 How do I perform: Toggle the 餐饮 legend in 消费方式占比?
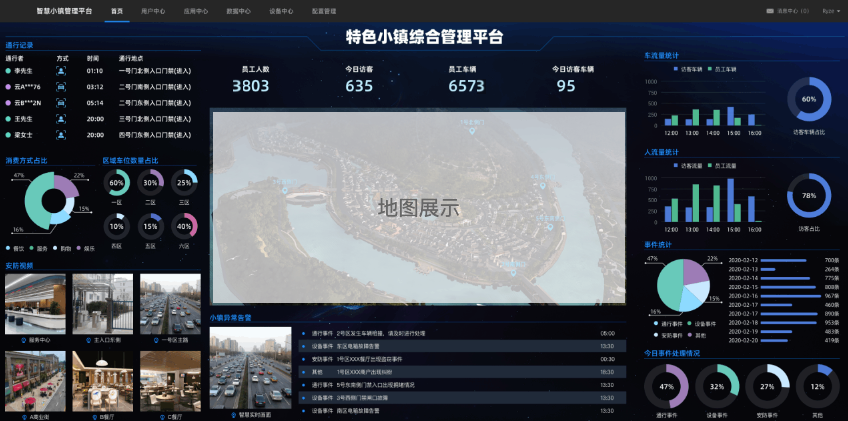17,248
